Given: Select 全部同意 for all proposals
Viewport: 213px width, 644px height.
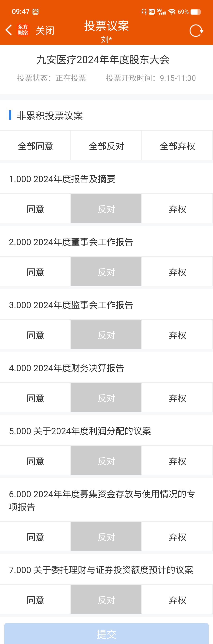Looking at the screenshot, I should [35, 146].
